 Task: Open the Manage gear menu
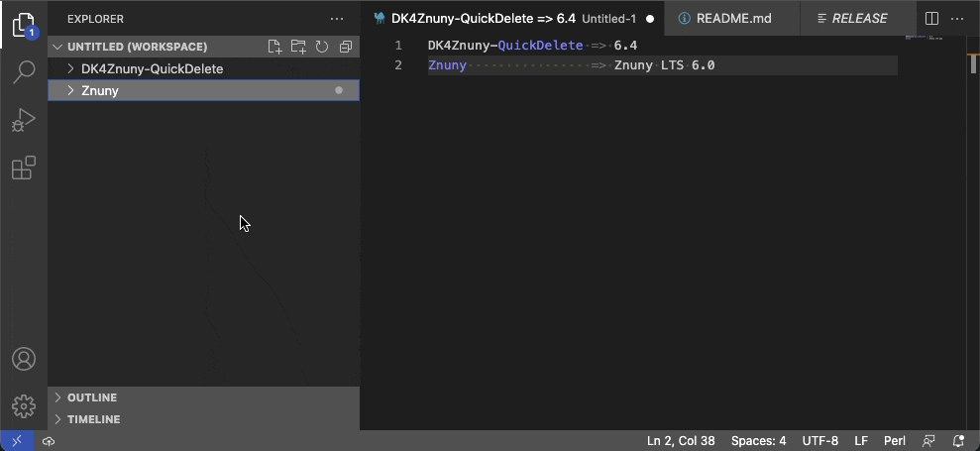tap(24, 406)
